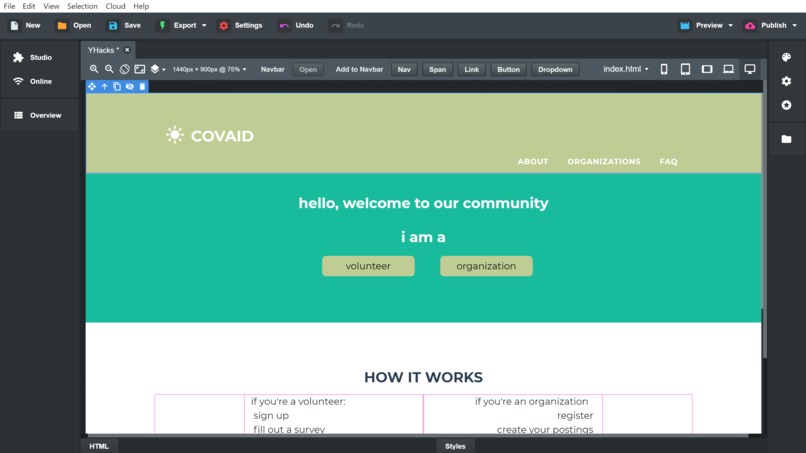This screenshot has width=806, height=453.
Task: Click the Redo button
Action: tap(347, 25)
